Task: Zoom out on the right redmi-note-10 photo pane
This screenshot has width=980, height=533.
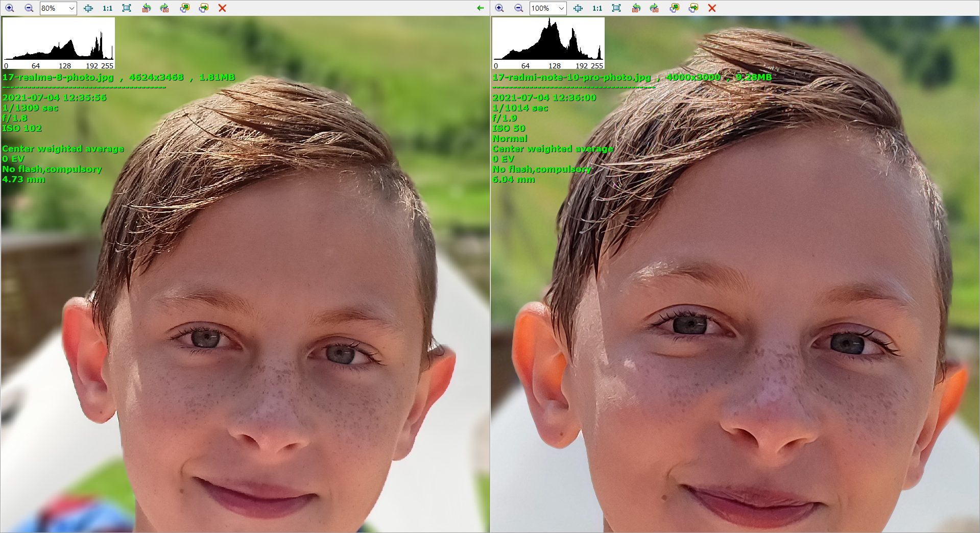Action: pos(519,8)
